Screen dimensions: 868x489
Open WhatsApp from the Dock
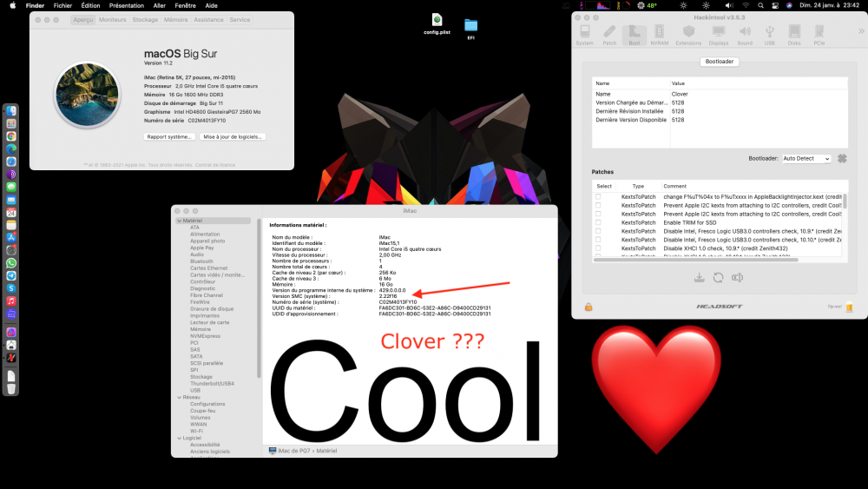pyautogui.click(x=11, y=263)
